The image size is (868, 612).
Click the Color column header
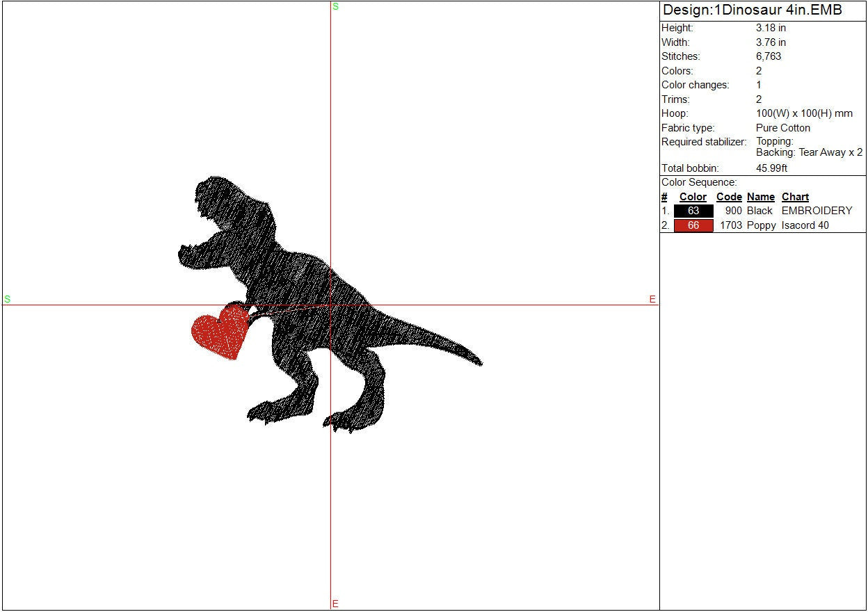(x=693, y=197)
